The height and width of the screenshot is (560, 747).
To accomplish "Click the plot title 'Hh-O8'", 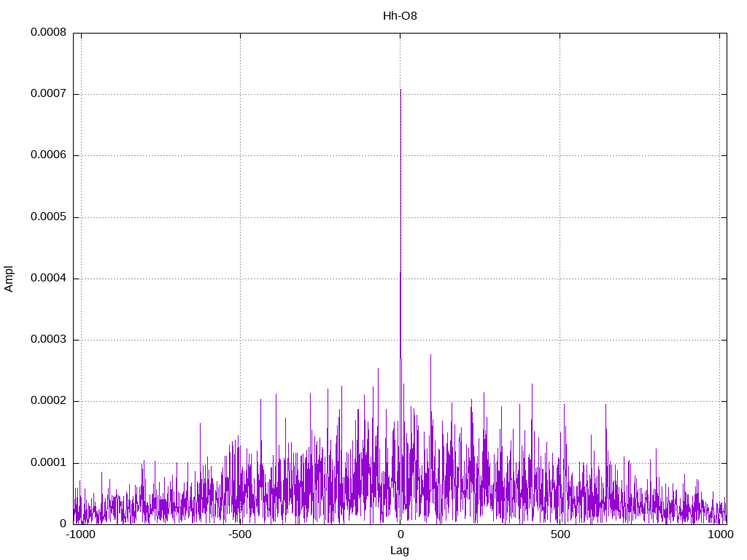I will click(x=400, y=16).
